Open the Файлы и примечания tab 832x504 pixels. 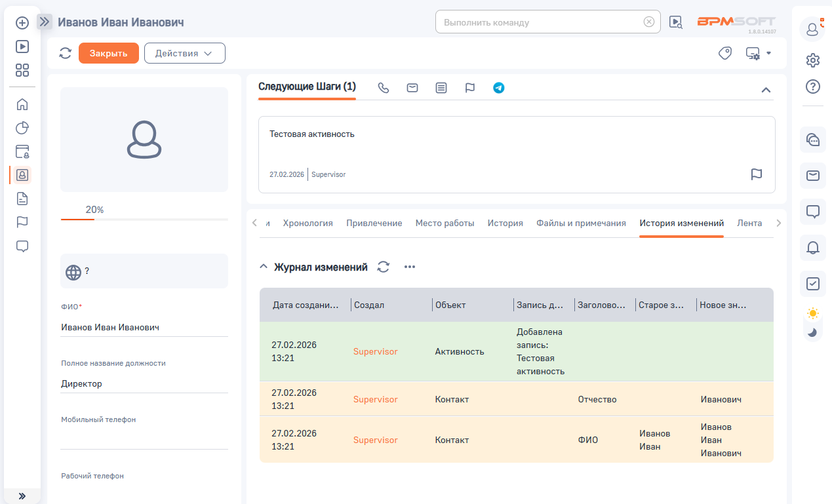pos(581,223)
